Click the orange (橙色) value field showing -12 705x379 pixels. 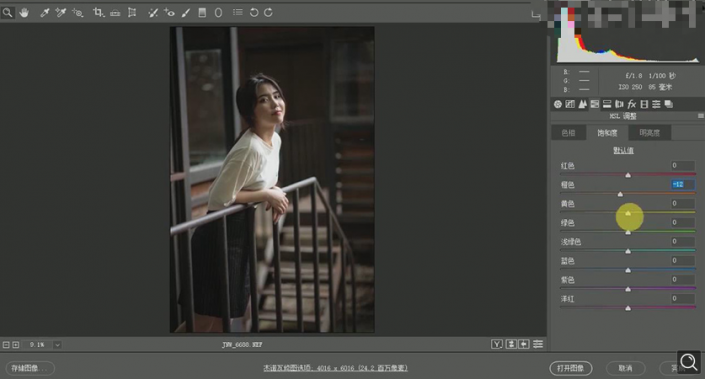click(x=683, y=184)
